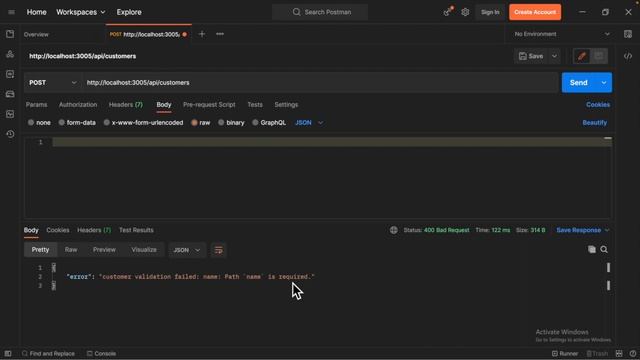Click the Save button
The height and width of the screenshot is (360, 640).
(x=531, y=56)
